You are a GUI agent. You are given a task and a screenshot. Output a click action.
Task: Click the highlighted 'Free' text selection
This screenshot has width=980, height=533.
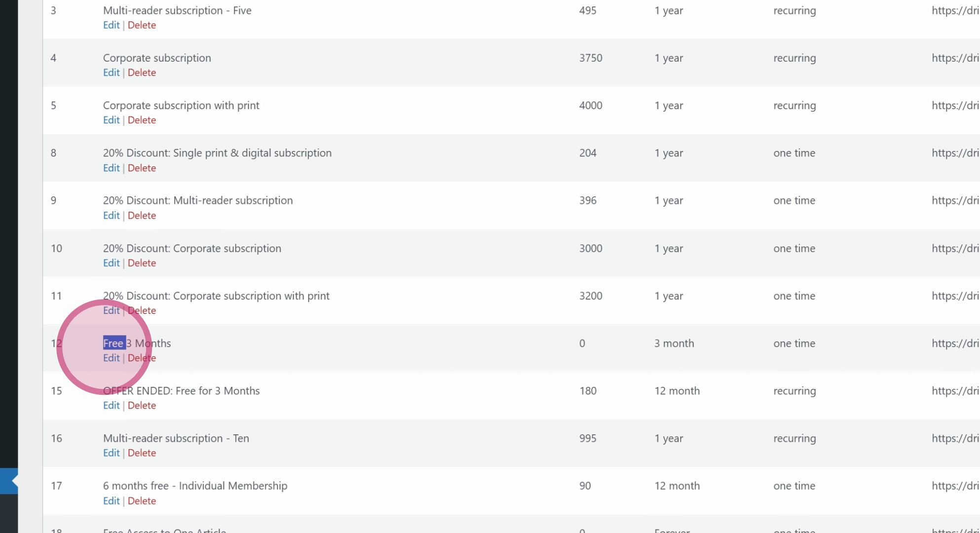pos(114,343)
